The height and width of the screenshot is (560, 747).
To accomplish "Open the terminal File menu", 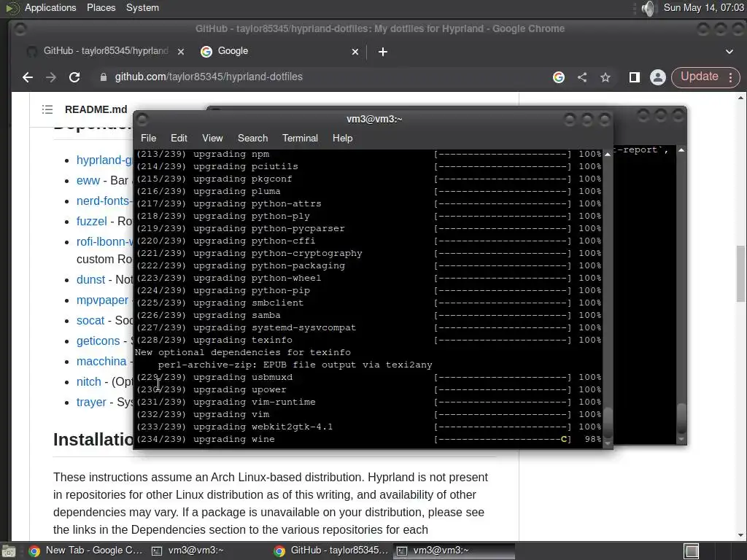I will coord(148,138).
